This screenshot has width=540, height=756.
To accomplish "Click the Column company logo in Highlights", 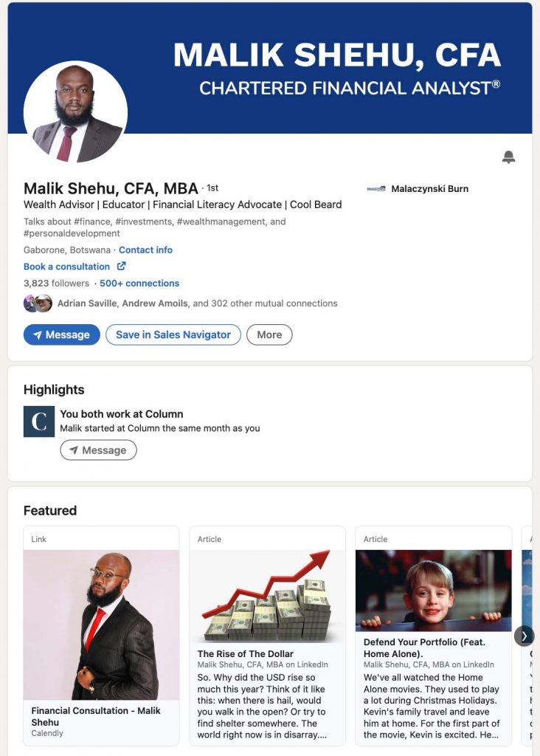I will [x=39, y=422].
